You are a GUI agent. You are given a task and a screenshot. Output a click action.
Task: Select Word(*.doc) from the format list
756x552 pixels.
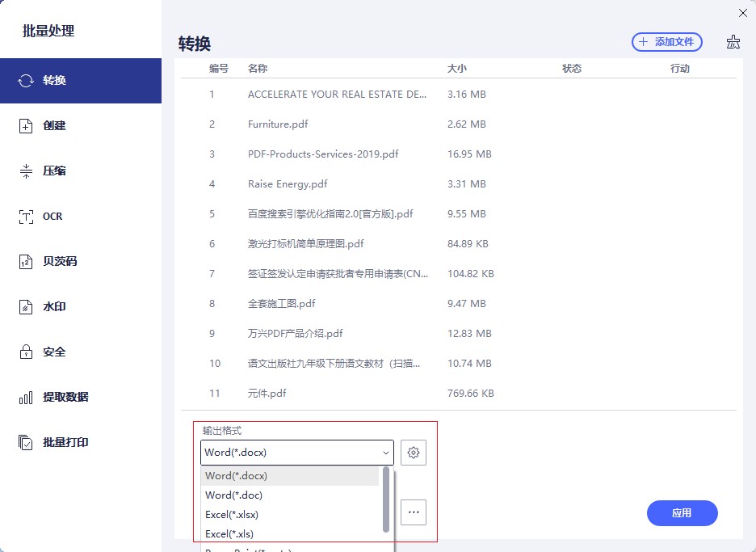[x=233, y=495]
